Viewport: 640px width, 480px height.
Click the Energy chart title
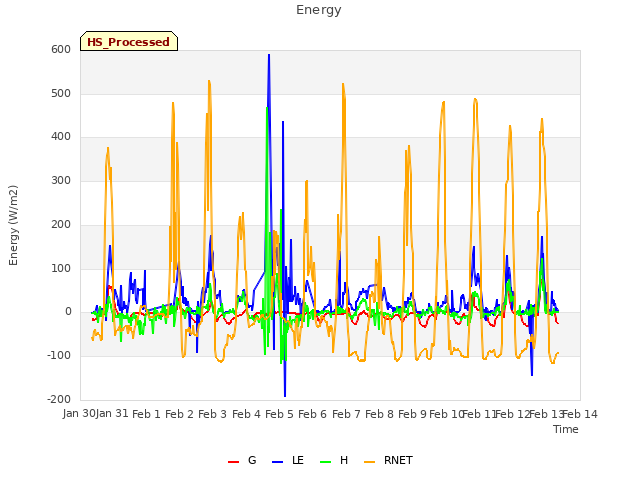(319, 10)
